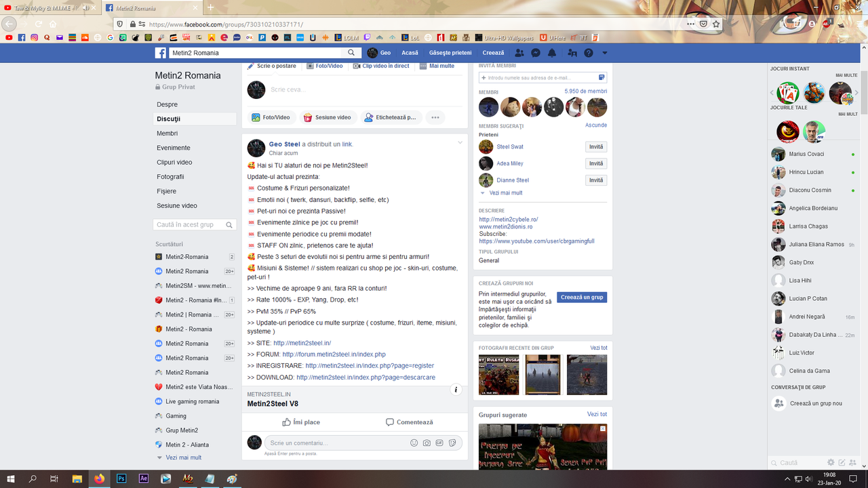Click the Creează un grup button

(x=582, y=298)
